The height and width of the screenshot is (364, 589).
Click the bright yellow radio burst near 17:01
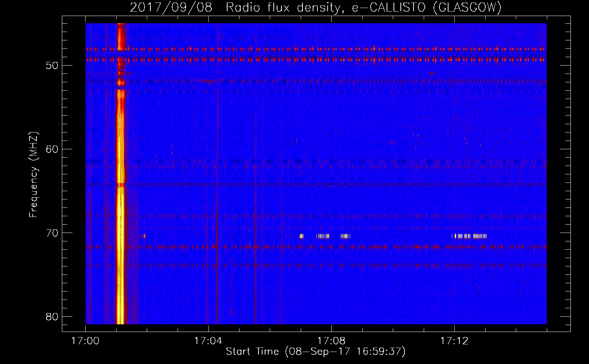tap(120, 174)
